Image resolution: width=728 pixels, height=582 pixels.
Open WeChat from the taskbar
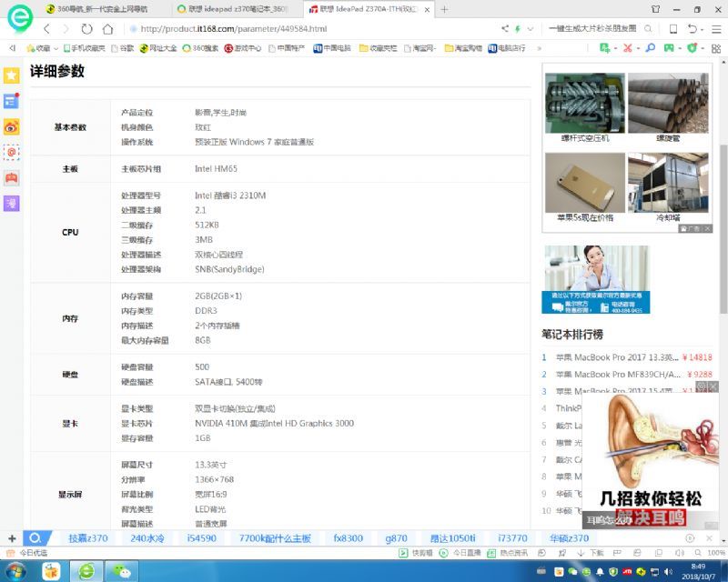122,571
